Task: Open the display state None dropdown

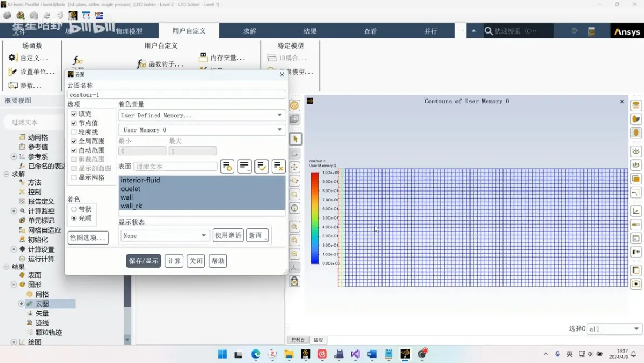Action: pyautogui.click(x=164, y=235)
